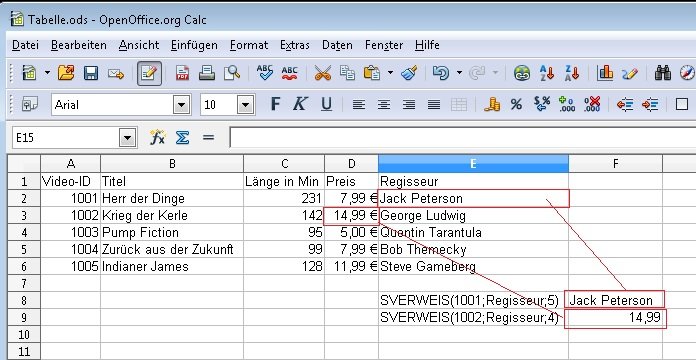This screenshot has width=696, height=360.
Task: Click the formula input line
Action: point(463,138)
